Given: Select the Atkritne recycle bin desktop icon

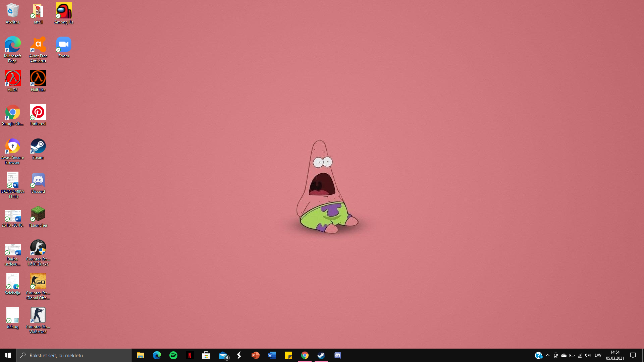Looking at the screenshot, I should point(13,14).
